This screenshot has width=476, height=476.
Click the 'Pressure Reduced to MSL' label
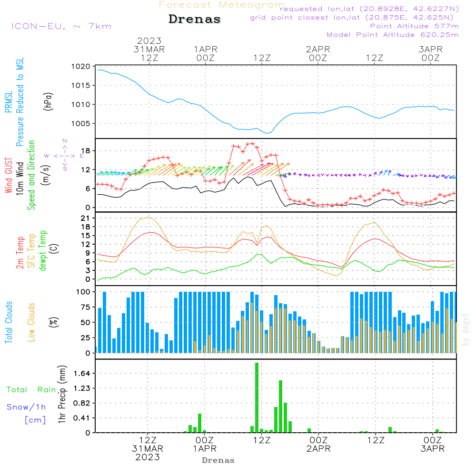point(20,102)
